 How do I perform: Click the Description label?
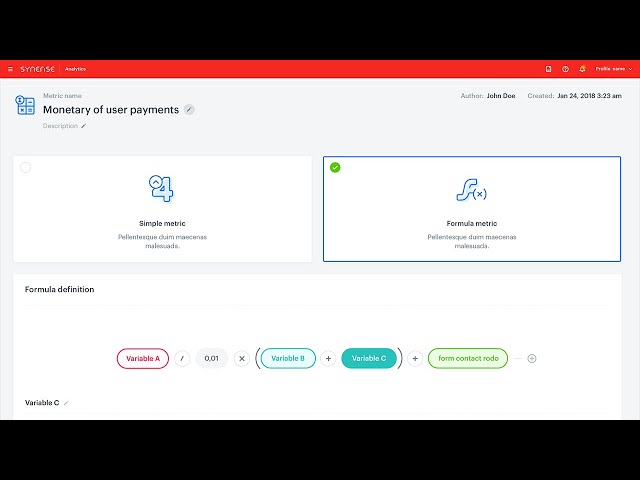pyautogui.click(x=60, y=126)
